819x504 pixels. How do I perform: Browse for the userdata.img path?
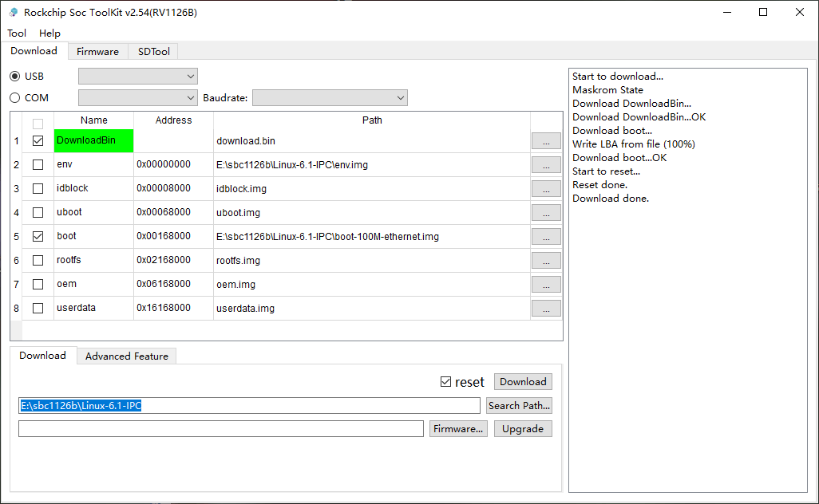pos(546,309)
